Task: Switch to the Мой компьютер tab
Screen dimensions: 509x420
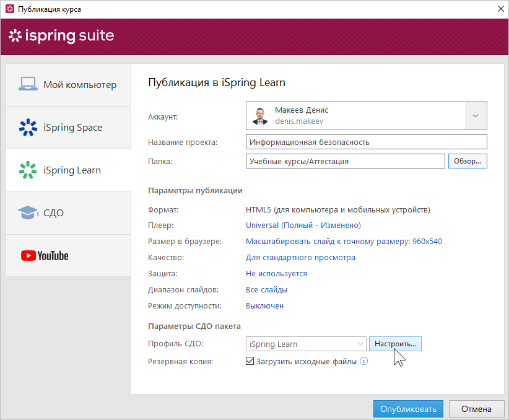Action: pos(69,85)
